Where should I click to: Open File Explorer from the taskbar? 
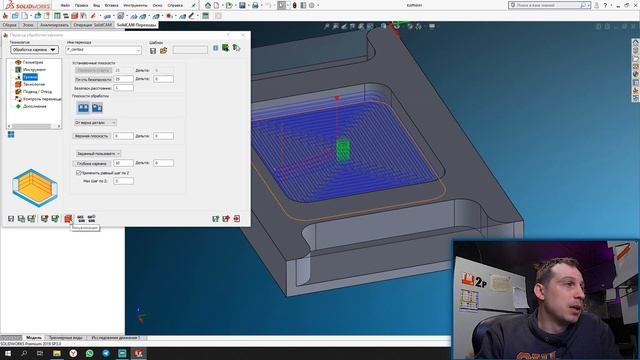pos(57,353)
